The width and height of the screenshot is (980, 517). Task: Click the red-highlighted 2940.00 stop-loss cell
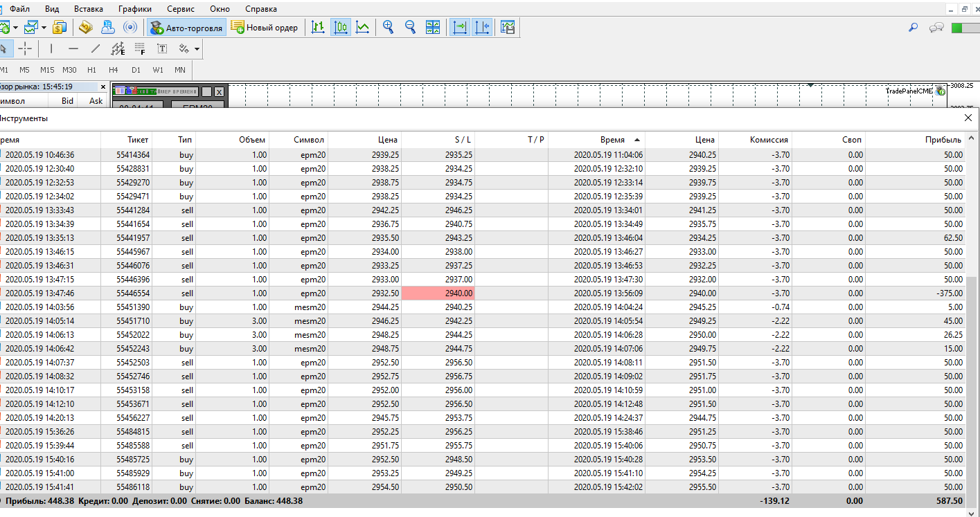[x=438, y=293]
